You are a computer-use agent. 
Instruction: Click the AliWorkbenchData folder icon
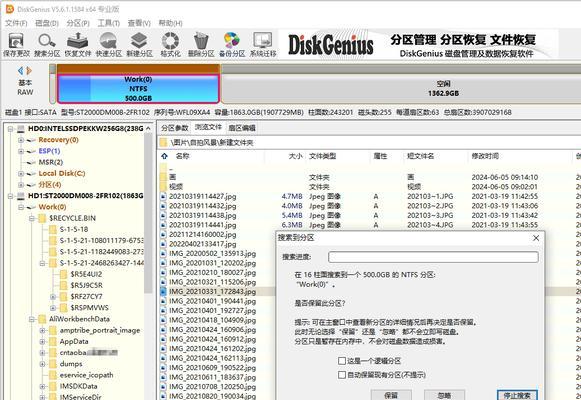coord(42,319)
